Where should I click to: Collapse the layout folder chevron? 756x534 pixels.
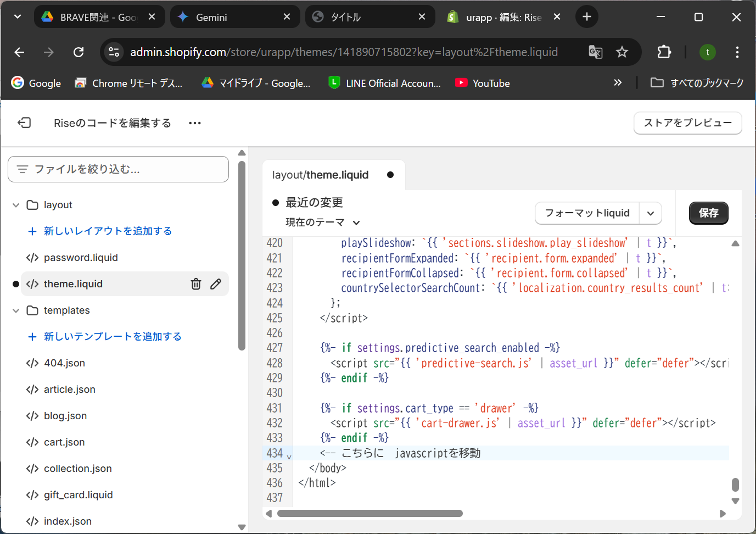pyautogui.click(x=16, y=205)
